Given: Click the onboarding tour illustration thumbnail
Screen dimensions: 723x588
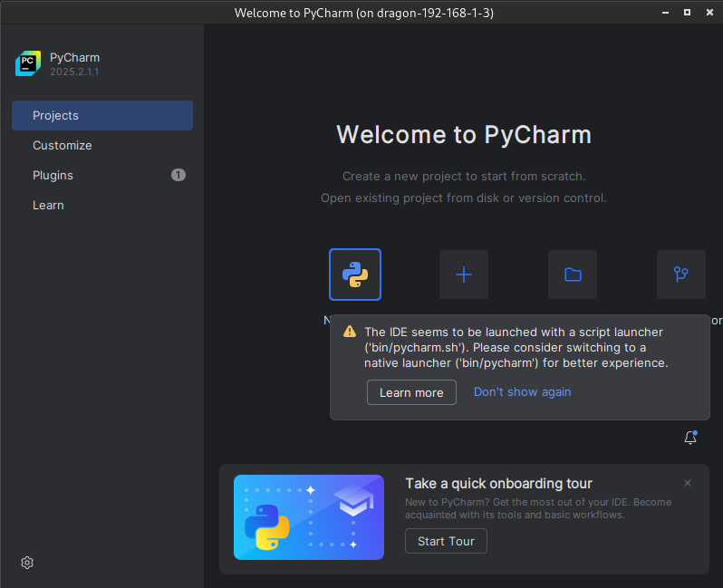Looking at the screenshot, I should 309,517.
